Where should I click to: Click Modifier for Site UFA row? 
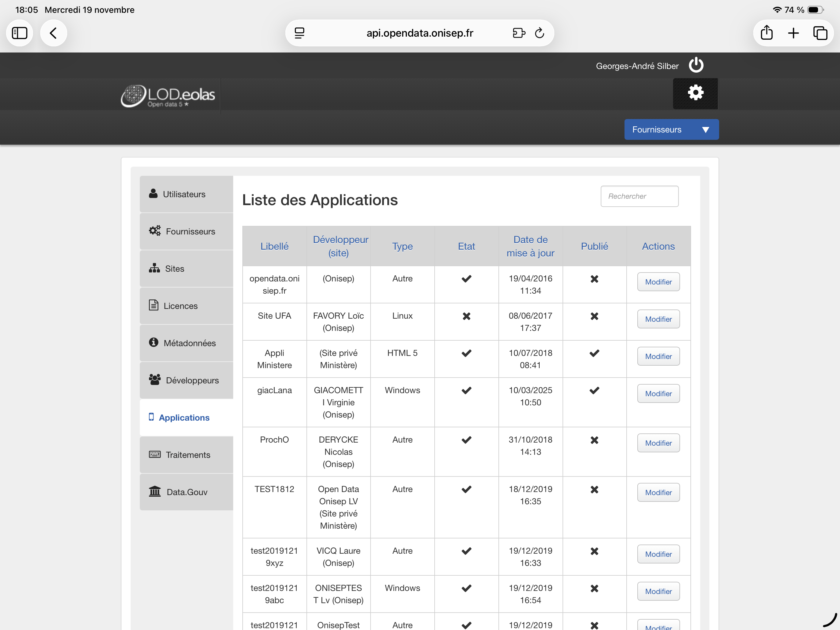click(x=658, y=319)
